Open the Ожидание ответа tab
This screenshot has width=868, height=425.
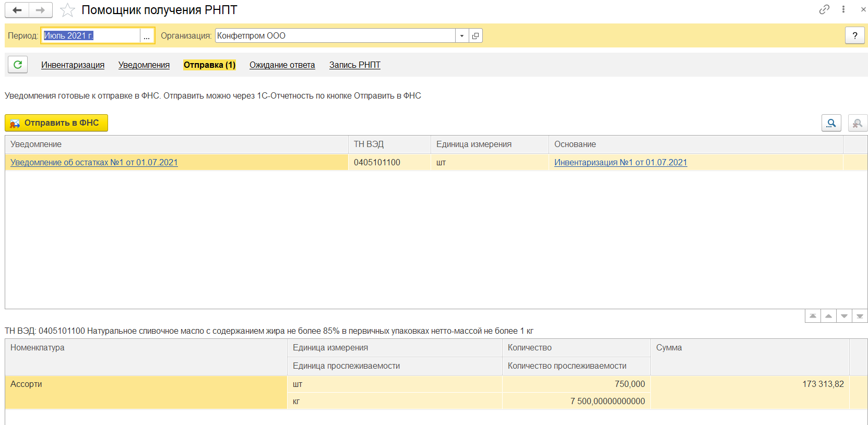click(282, 65)
